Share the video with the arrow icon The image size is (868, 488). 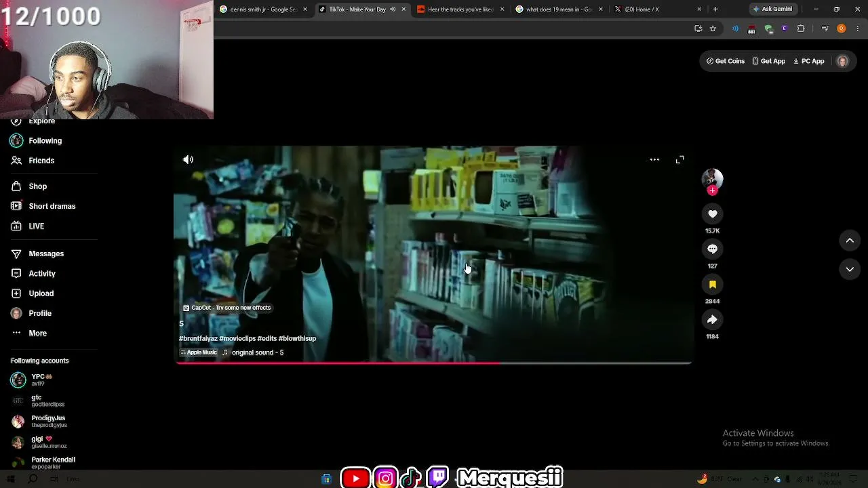[x=712, y=320]
